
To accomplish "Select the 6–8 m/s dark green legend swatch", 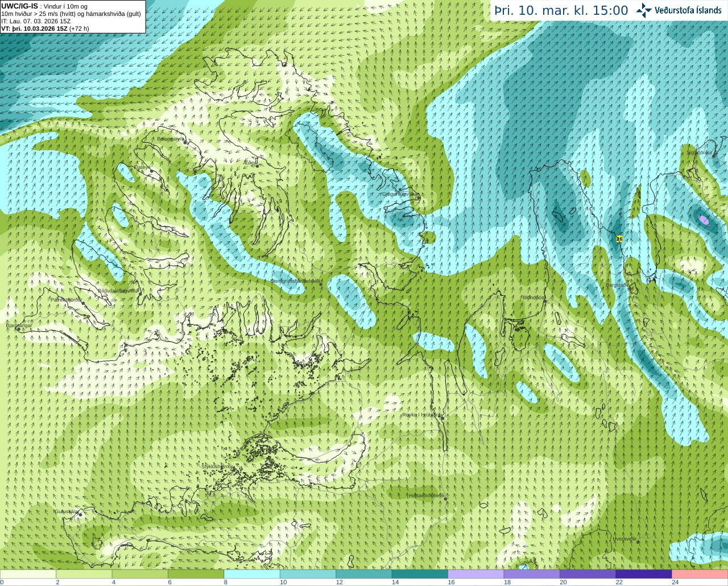I will 196,574.
